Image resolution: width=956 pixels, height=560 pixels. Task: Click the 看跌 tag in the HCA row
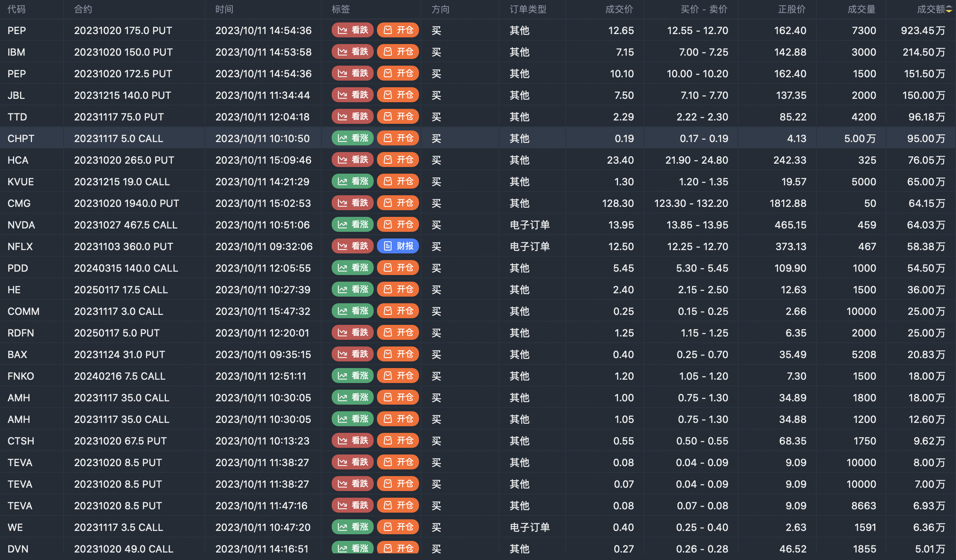[x=352, y=160]
